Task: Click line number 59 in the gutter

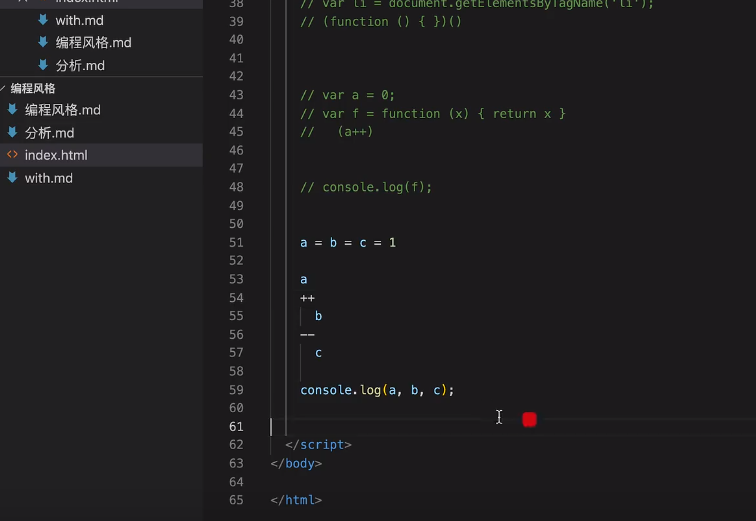Action: [x=236, y=389]
